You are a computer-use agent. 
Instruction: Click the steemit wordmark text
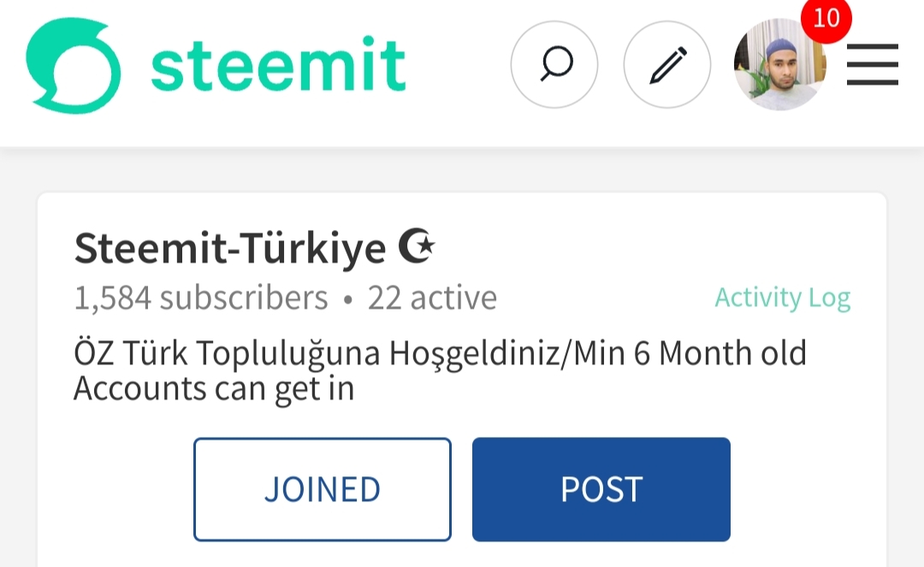point(278,65)
